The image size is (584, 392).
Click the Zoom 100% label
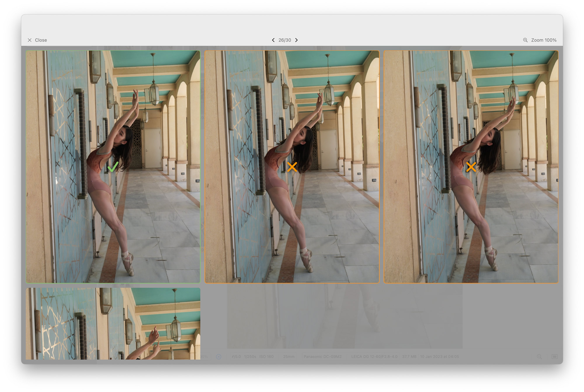[544, 40]
